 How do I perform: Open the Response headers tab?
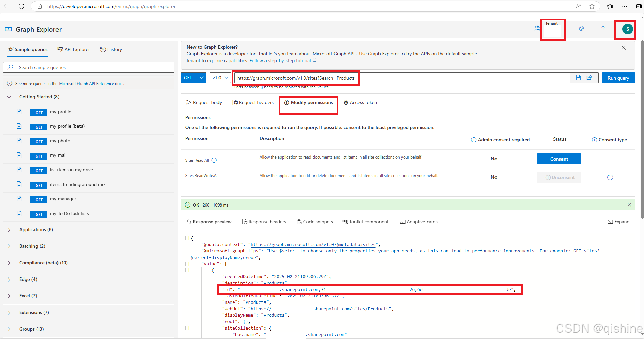pyautogui.click(x=264, y=222)
